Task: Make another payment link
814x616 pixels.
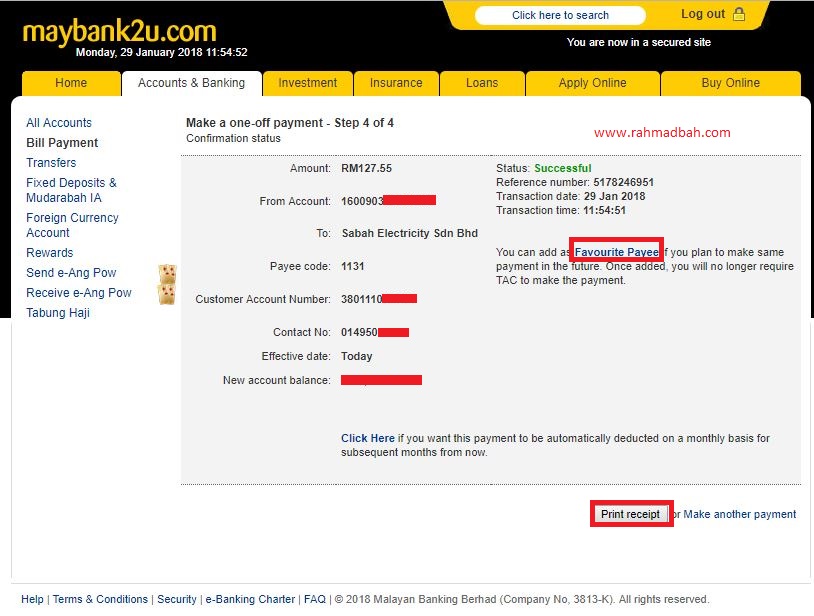Action: 739,514
